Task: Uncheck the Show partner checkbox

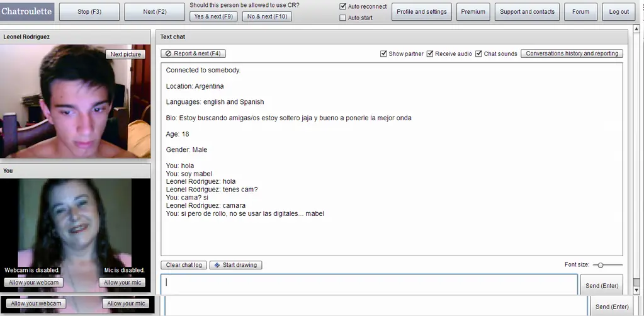Action: (x=383, y=54)
